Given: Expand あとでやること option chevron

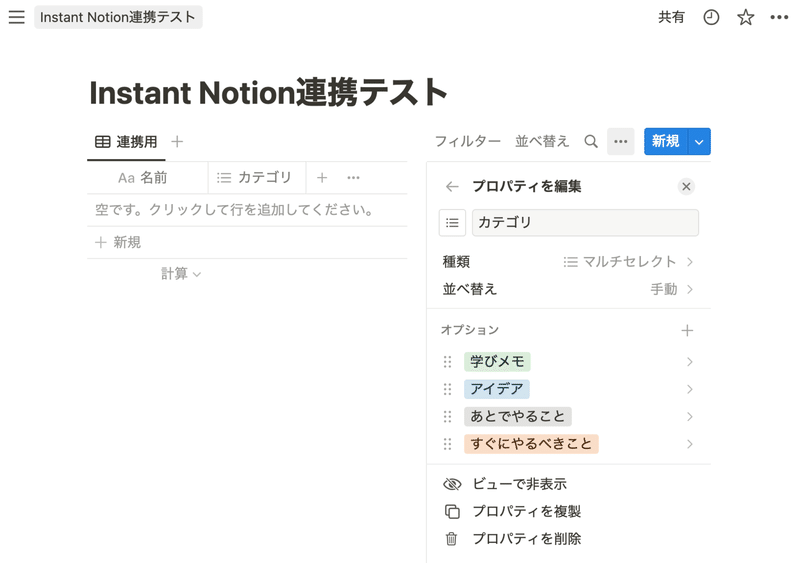Looking at the screenshot, I should click(689, 417).
